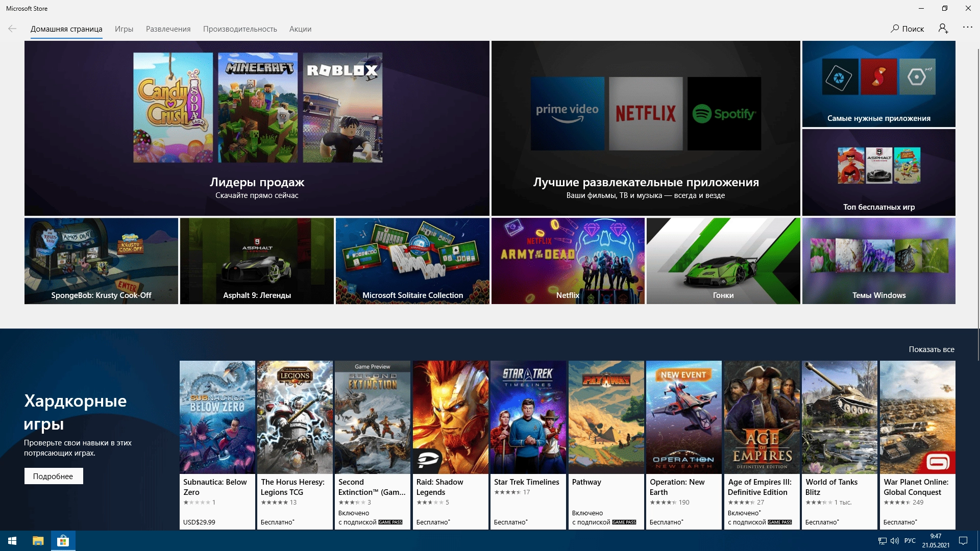Open the volume speaker tray icon
Image resolution: width=980 pixels, height=551 pixels.
click(895, 541)
